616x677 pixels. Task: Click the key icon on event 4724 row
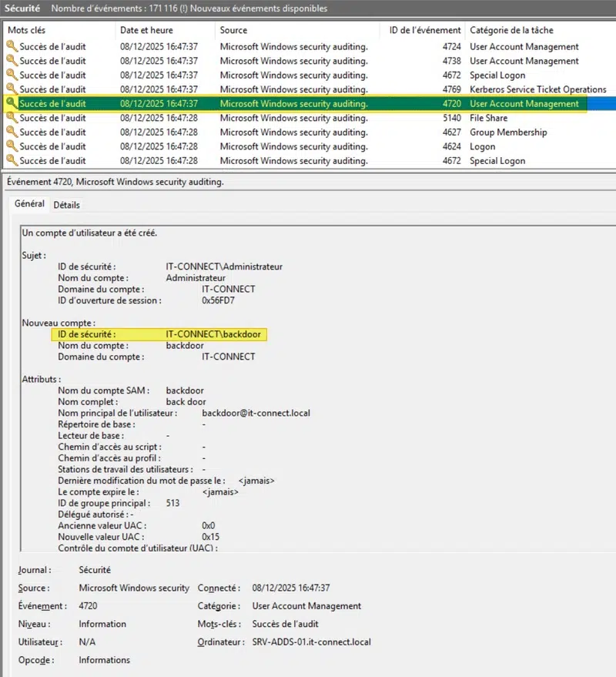click(x=12, y=46)
